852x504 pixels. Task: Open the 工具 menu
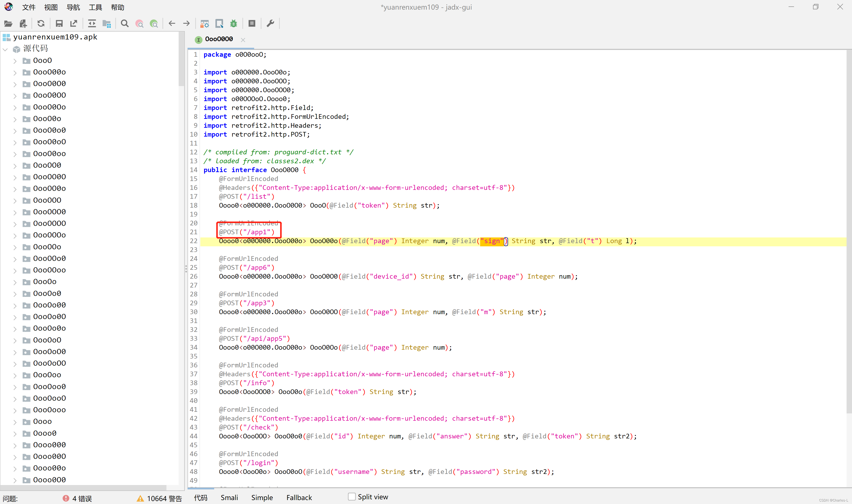pyautogui.click(x=95, y=7)
